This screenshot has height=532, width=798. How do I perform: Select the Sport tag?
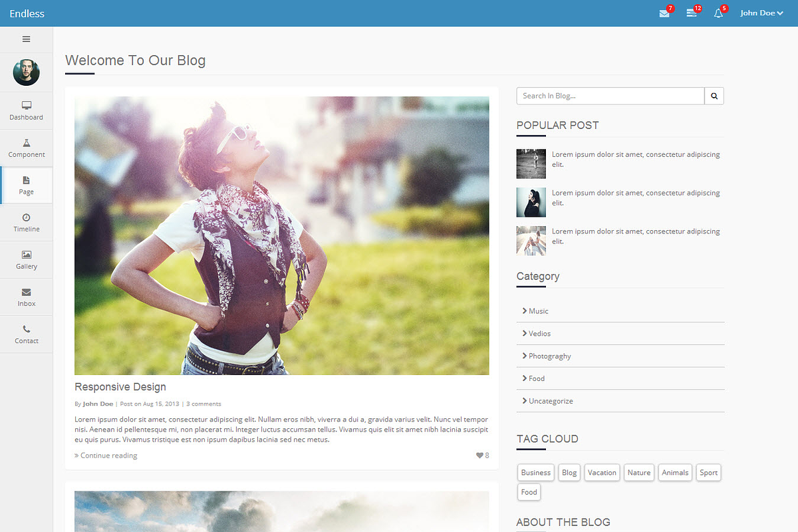coord(708,473)
